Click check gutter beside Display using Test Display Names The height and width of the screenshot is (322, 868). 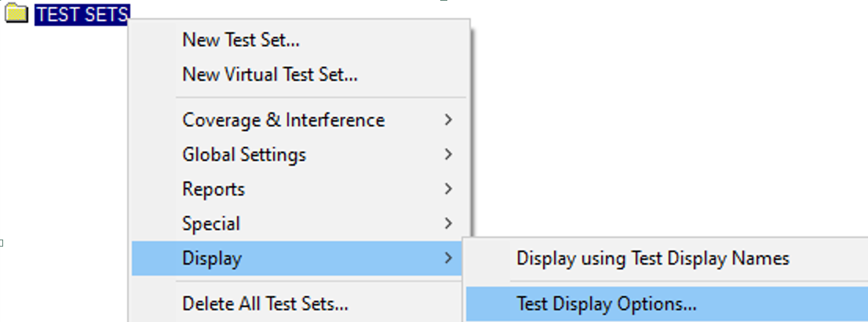point(488,258)
